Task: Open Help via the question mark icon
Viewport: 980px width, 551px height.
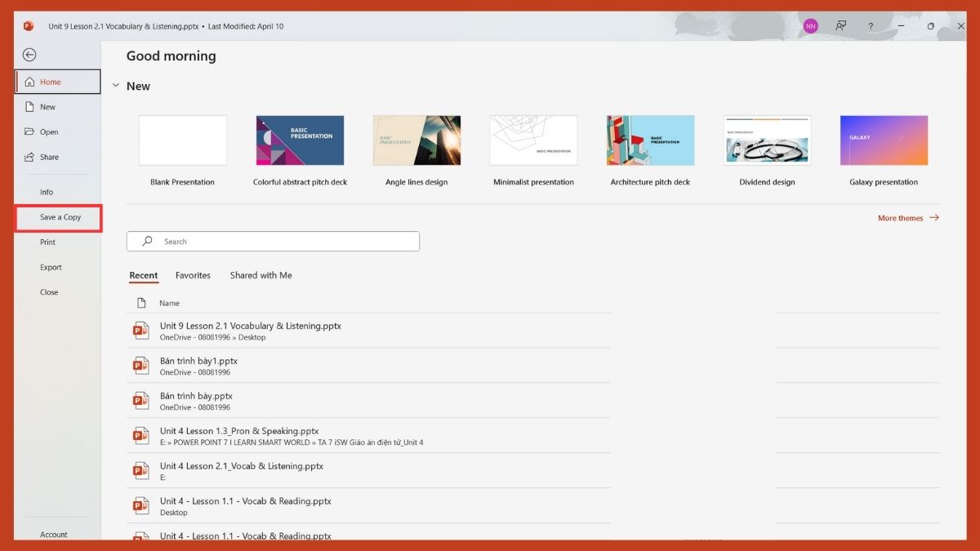Action: 871,25
